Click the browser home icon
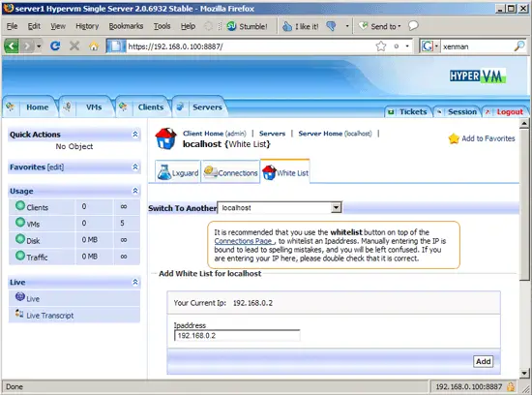This screenshot has height=395, width=532. 94,46
